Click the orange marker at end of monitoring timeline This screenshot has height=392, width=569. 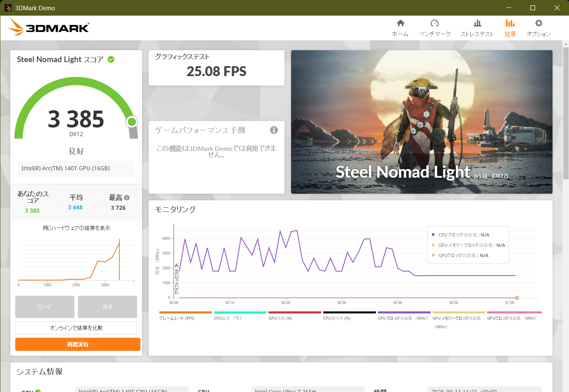coord(517,298)
